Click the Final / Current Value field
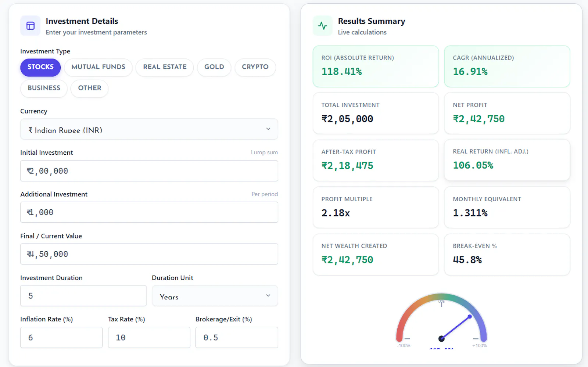 coord(149,254)
